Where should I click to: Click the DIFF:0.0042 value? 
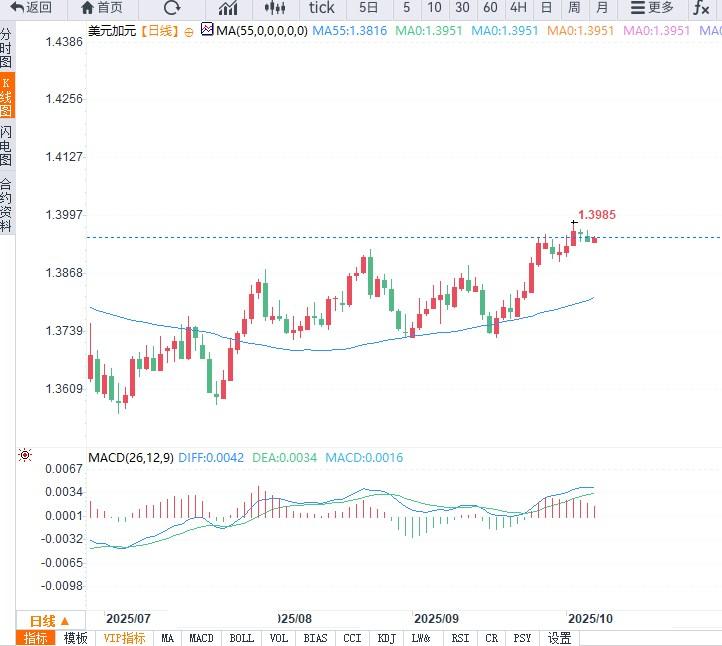click(x=211, y=458)
